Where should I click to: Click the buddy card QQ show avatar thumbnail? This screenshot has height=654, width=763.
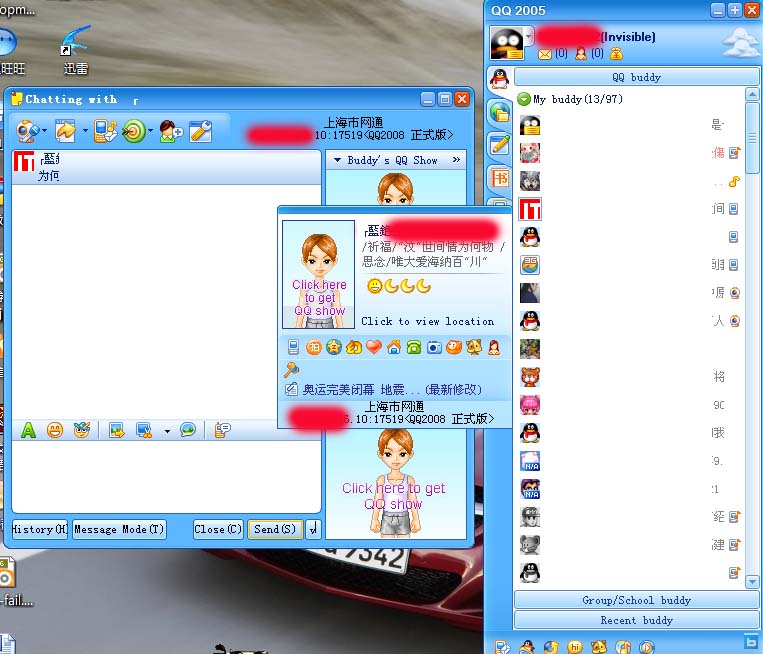tap(319, 274)
